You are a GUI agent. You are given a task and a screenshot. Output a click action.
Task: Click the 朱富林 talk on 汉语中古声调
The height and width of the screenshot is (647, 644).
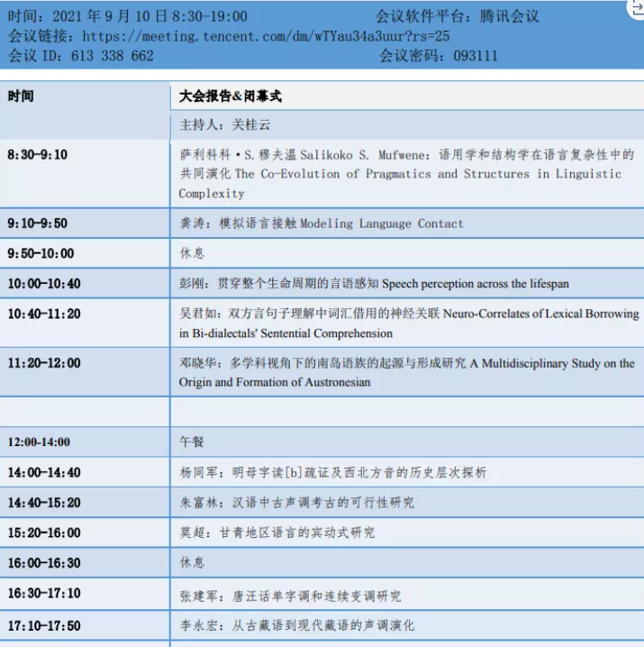coord(296,502)
